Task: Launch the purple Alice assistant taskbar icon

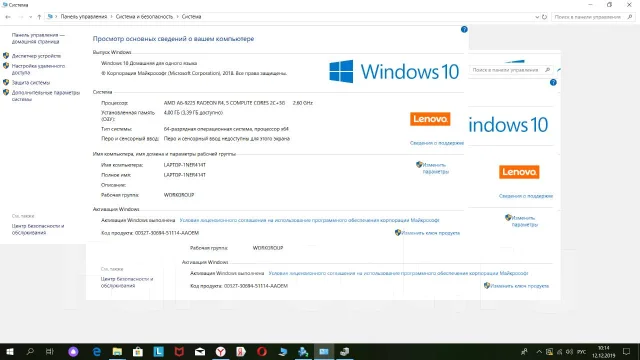Action: [73, 351]
